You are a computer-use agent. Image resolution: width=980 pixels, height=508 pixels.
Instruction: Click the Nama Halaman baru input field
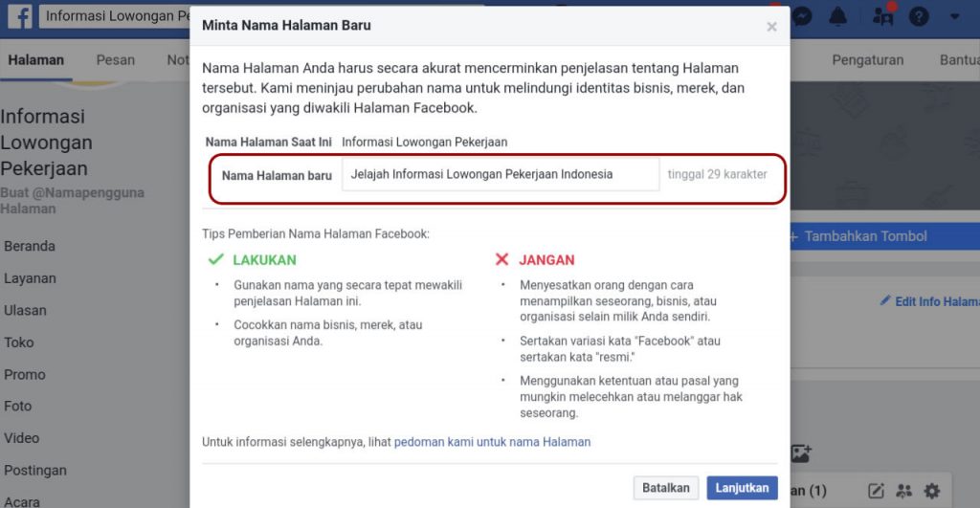pyautogui.click(x=500, y=174)
